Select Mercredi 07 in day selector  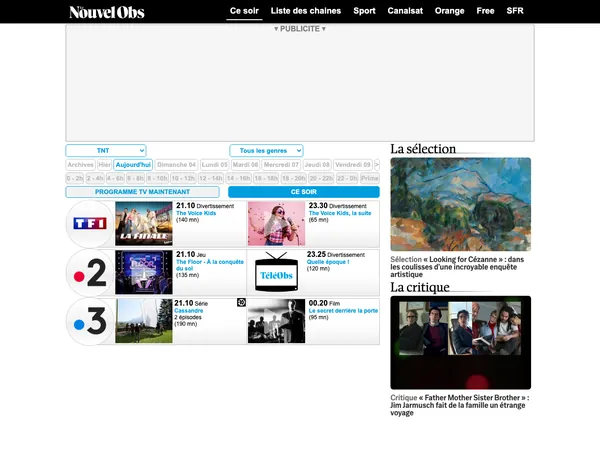coord(281,165)
